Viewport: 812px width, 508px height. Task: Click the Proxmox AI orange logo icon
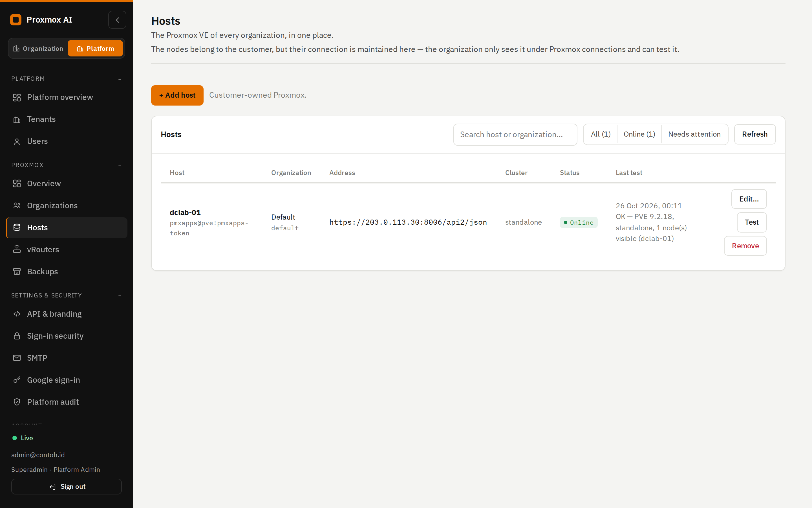16,20
